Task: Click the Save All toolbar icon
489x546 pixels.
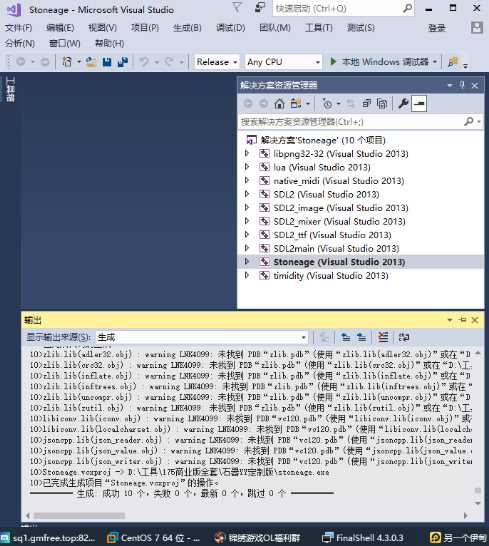Action: click(123, 62)
